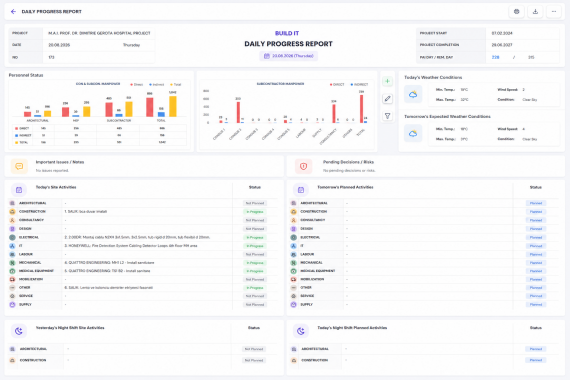570x380 pixels.
Task: Click IT icon in Today's Site Activities
Action: click(12, 246)
